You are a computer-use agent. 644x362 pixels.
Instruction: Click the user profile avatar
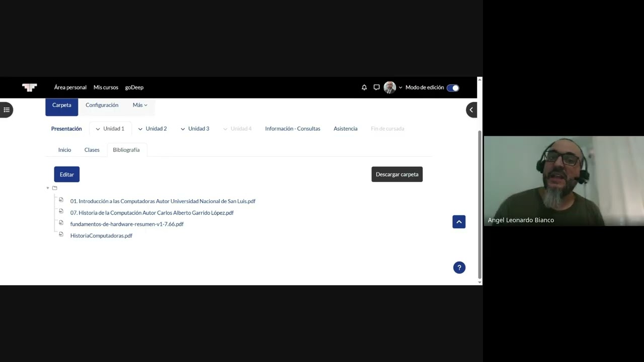tap(389, 87)
